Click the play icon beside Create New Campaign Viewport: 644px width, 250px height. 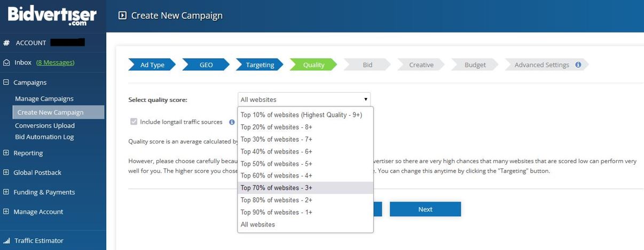(122, 15)
